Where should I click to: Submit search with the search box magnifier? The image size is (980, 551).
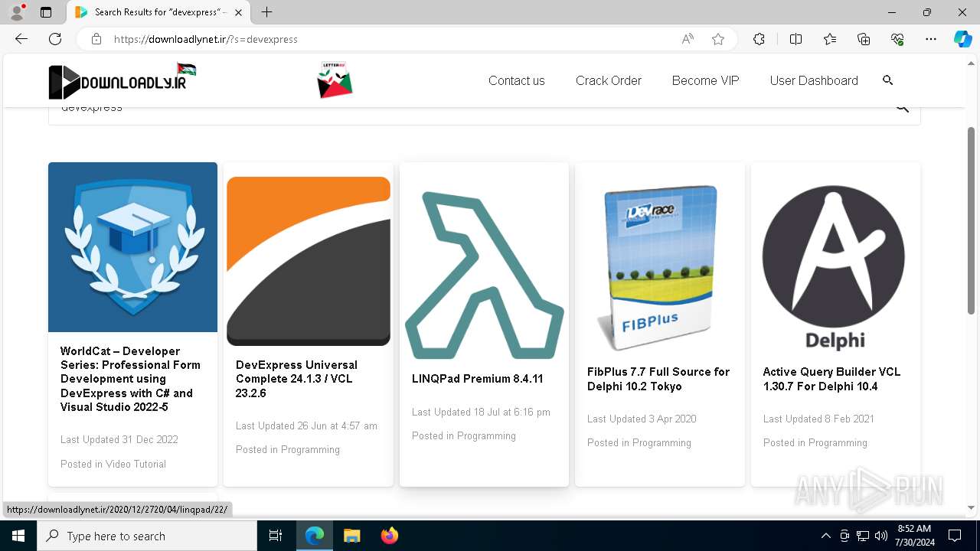[903, 109]
